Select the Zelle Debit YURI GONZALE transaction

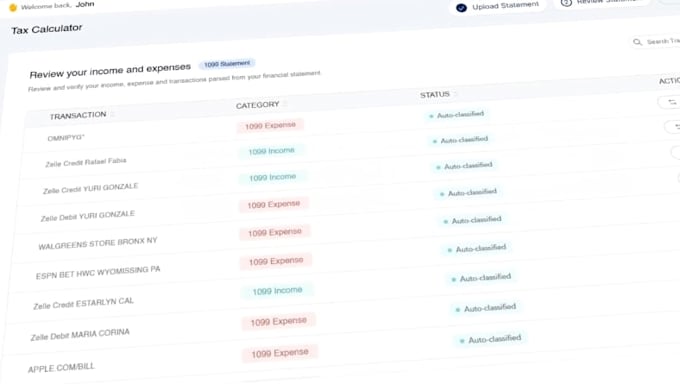click(x=88, y=216)
